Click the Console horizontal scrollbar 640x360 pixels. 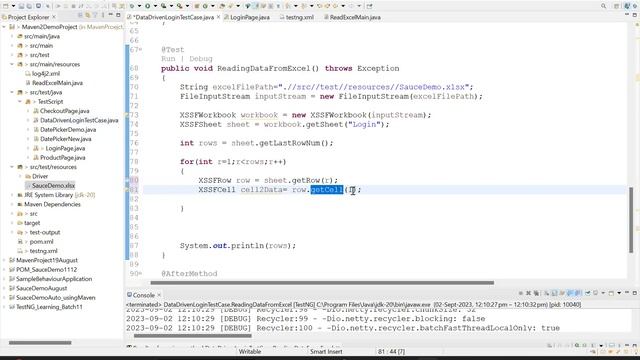pos(193,336)
